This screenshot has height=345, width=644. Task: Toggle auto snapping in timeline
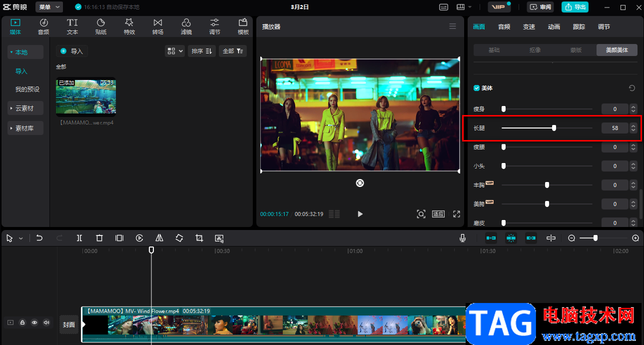(511, 238)
